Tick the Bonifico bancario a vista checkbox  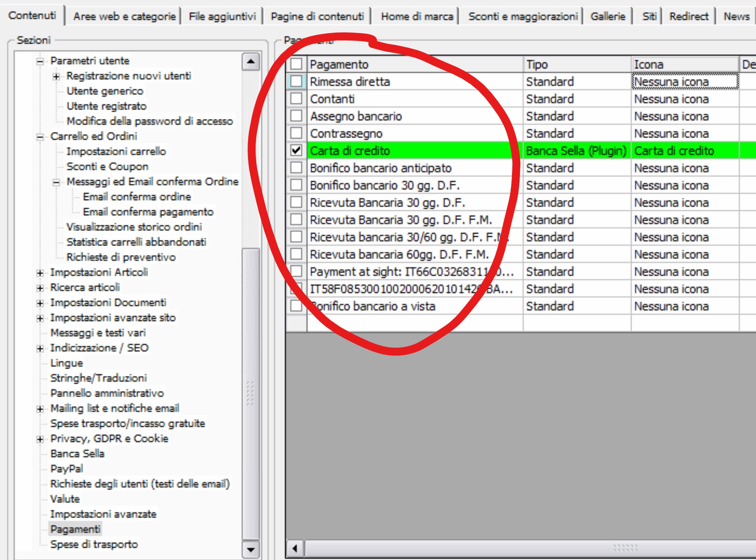296,306
